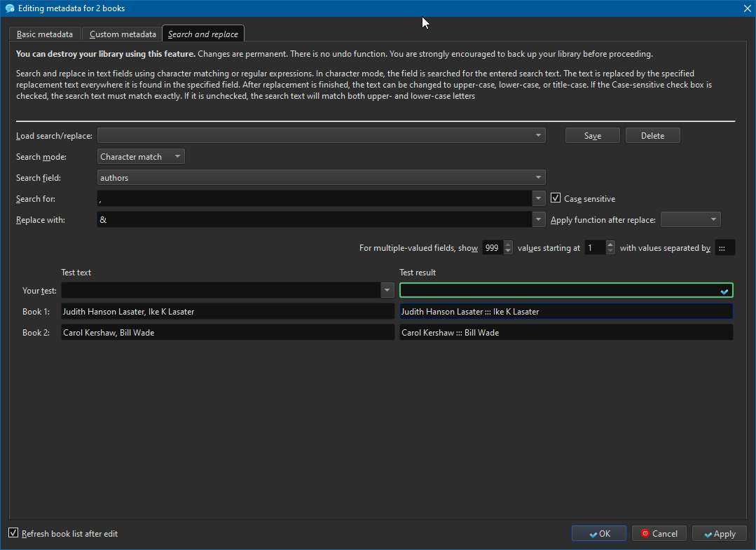Select the Search and replace tab
This screenshot has height=550, width=756.
pos(203,34)
